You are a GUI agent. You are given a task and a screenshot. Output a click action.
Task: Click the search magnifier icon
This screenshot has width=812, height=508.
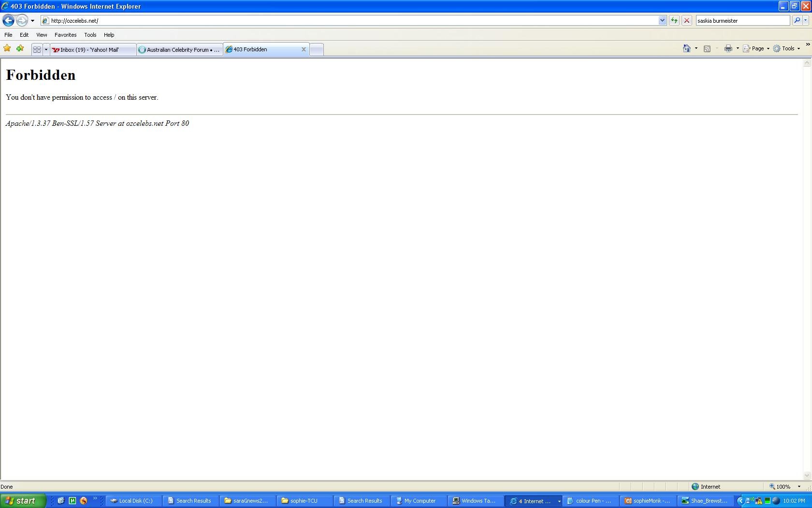pyautogui.click(x=797, y=20)
